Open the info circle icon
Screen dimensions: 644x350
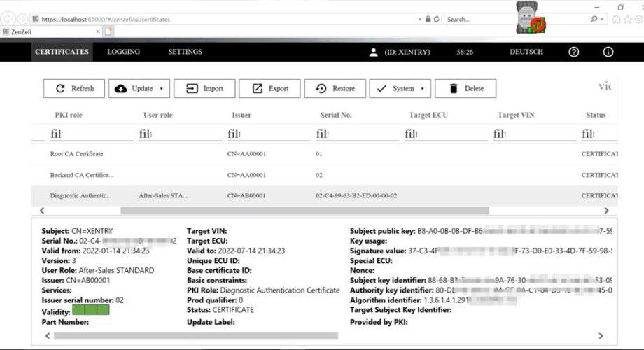click(608, 52)
